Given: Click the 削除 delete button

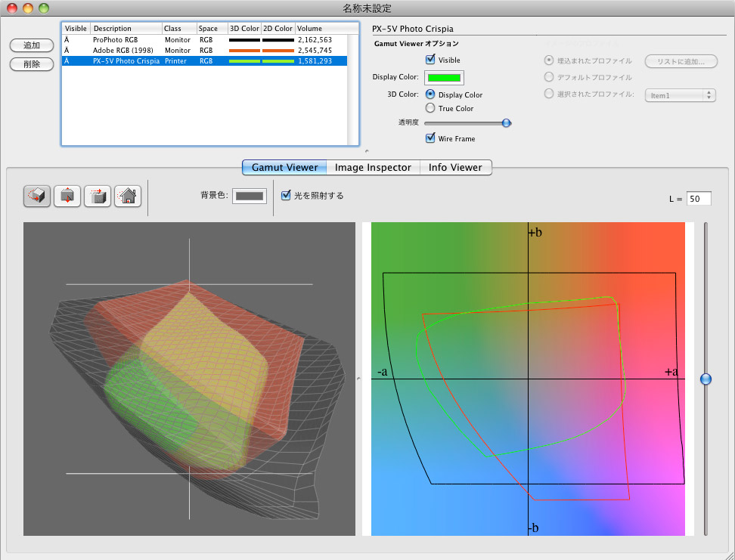Looking at the screenshot, I should coord(32,64).
